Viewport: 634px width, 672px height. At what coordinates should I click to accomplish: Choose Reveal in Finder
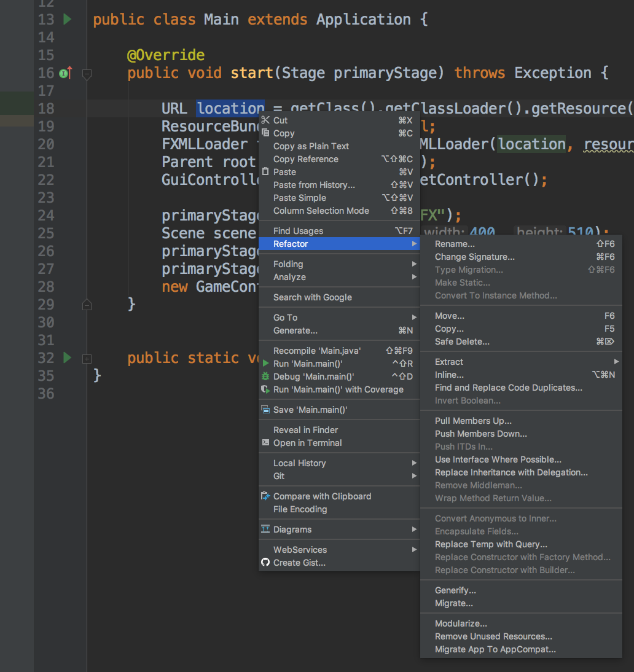339,429
